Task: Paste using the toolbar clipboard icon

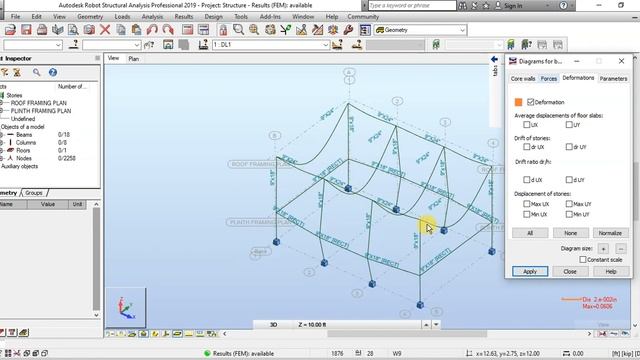Action: pos(136,30)
